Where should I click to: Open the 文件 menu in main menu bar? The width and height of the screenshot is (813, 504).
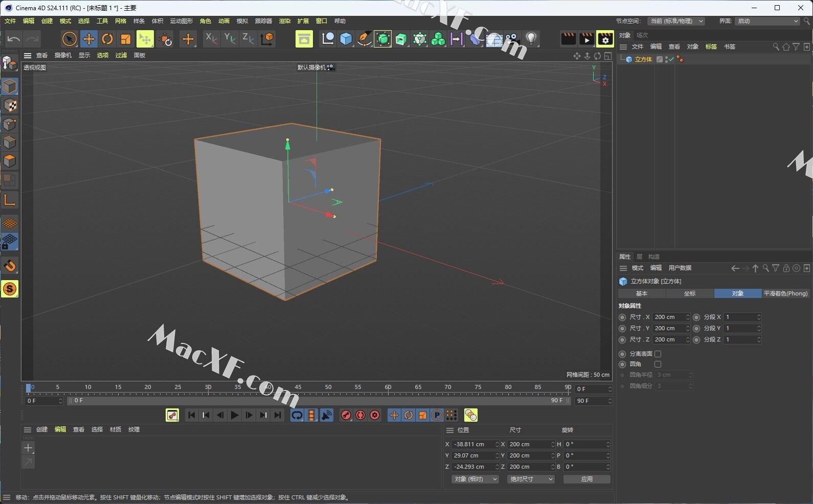coord(10,21)
